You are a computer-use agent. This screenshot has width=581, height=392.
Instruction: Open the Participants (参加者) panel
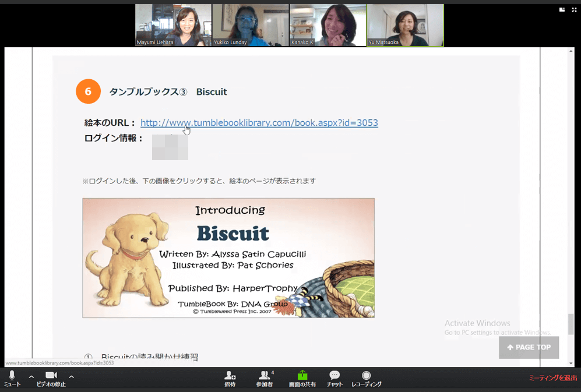point(265,376)
